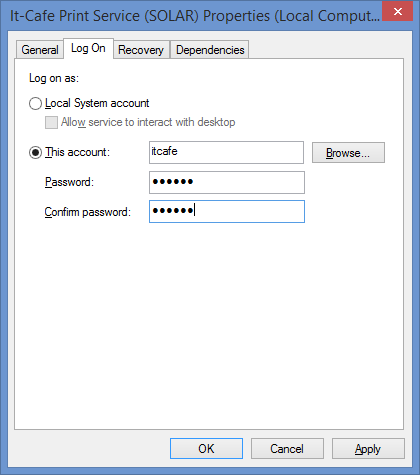The height and width of the screenshot is (475, 420).
Task: Select the Local System account option
Action: [35, 103]
